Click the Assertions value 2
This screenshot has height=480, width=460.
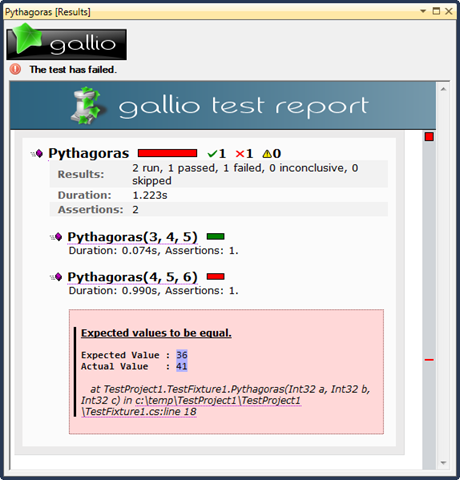pyautogui.click(x=135, y=210)
